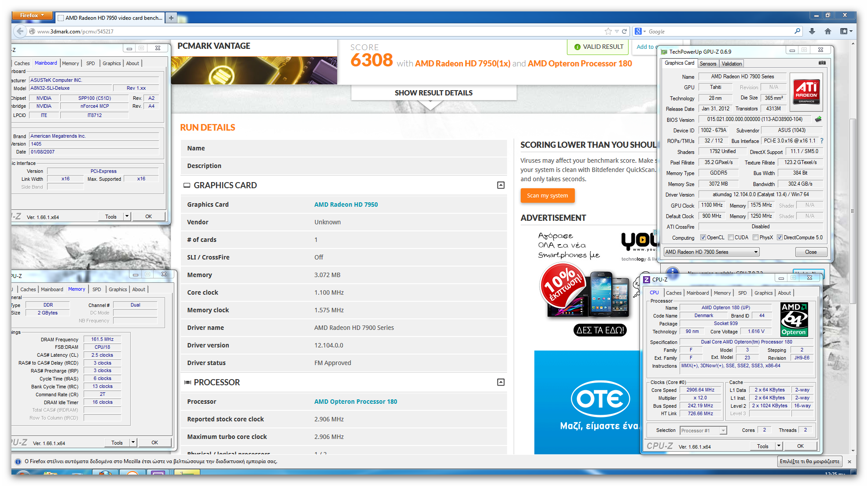Open the Google search engine dropdown arrow
Image resolution: width=868 pixels, height=486 pixels.
pos(644,31)
